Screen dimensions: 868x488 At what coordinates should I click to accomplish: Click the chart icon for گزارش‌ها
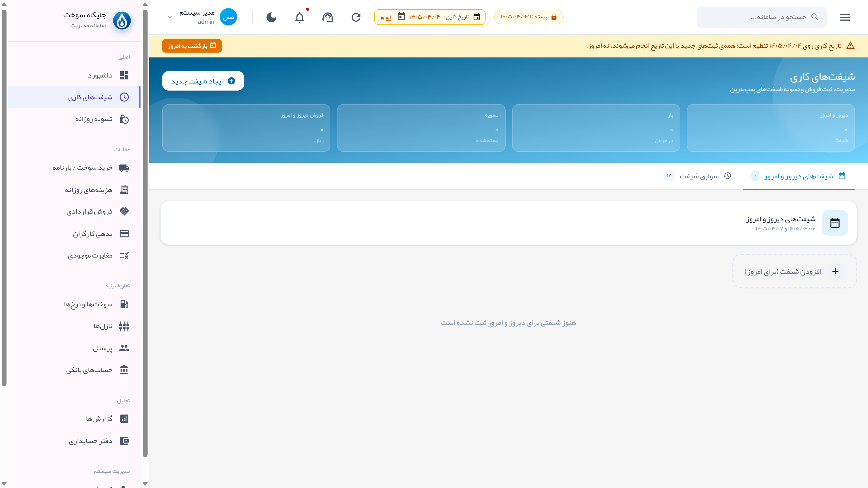(124, 419)
